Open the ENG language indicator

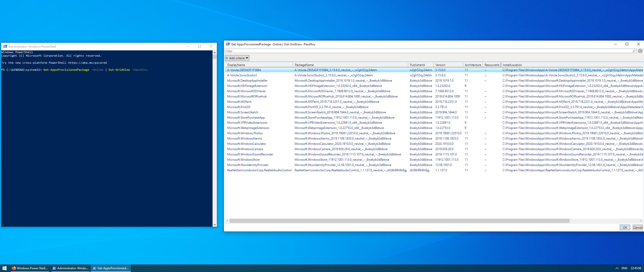624,268
